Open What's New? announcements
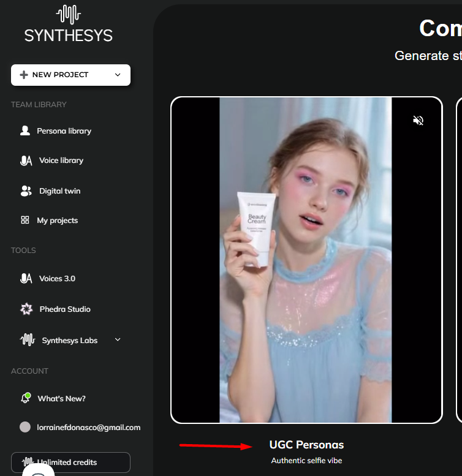 62,398
